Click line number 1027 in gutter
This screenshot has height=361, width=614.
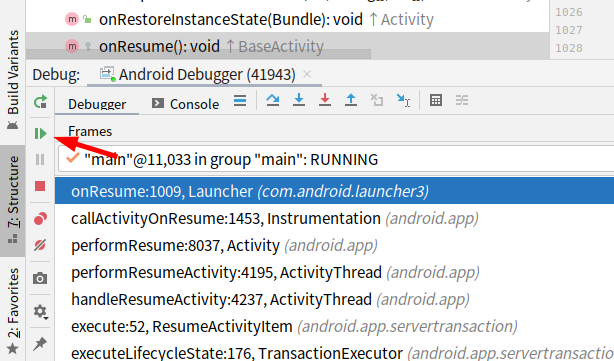[x=569, y=30]
